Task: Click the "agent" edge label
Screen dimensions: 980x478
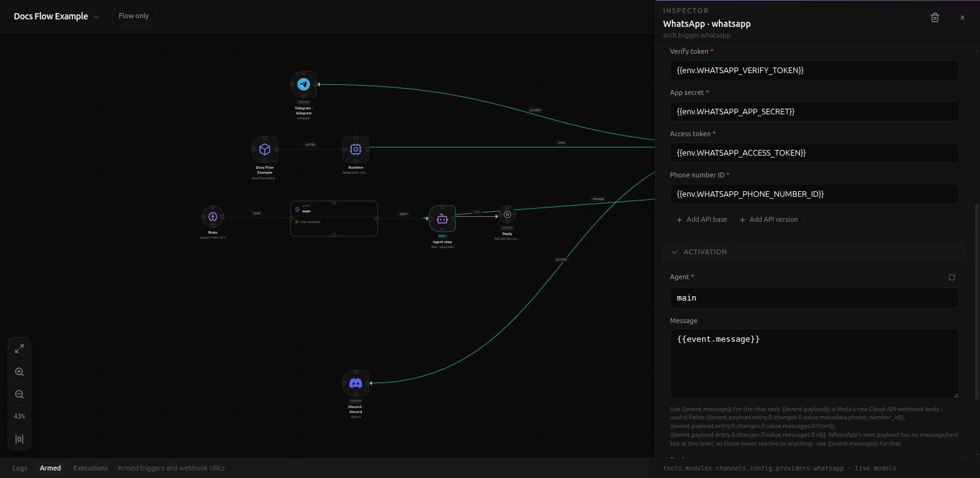Action: pyautogui.click(x=403, y=214)
